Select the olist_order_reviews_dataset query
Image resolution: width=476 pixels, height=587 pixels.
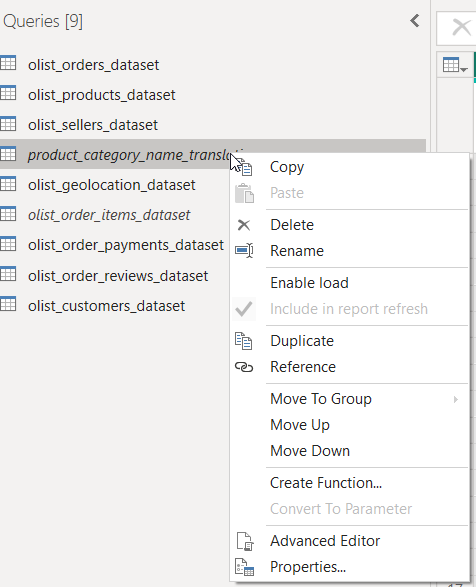pyautogui.click(x=118, y=276)
